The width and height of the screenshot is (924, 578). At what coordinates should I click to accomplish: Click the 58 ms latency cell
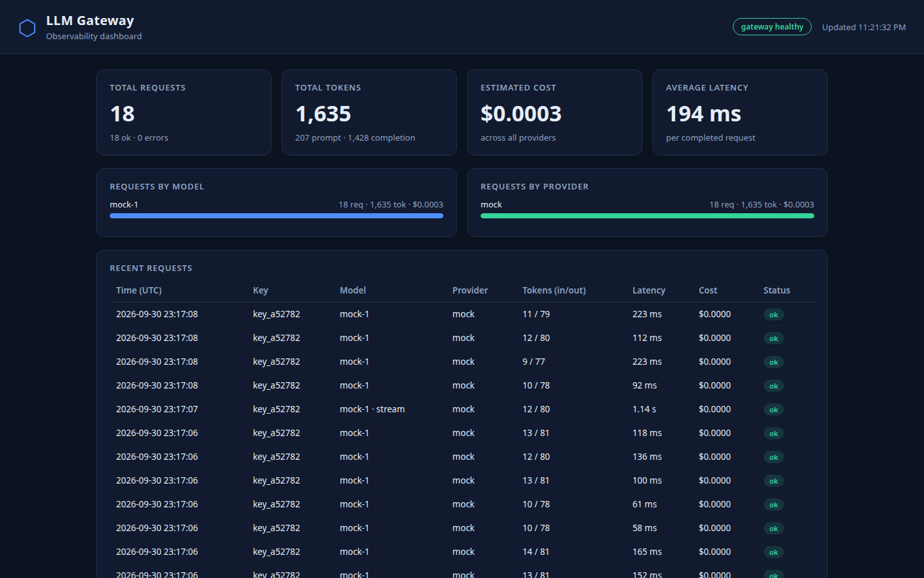click(645, 528)
